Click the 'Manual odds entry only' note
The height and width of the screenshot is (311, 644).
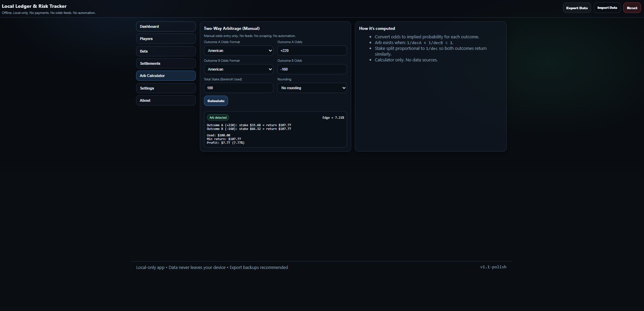point(250,36)
